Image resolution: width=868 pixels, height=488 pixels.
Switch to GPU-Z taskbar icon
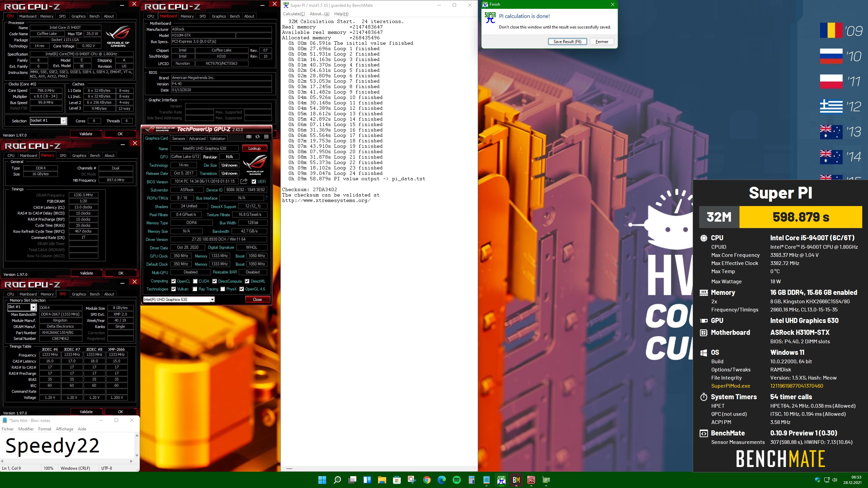[546, 480]
